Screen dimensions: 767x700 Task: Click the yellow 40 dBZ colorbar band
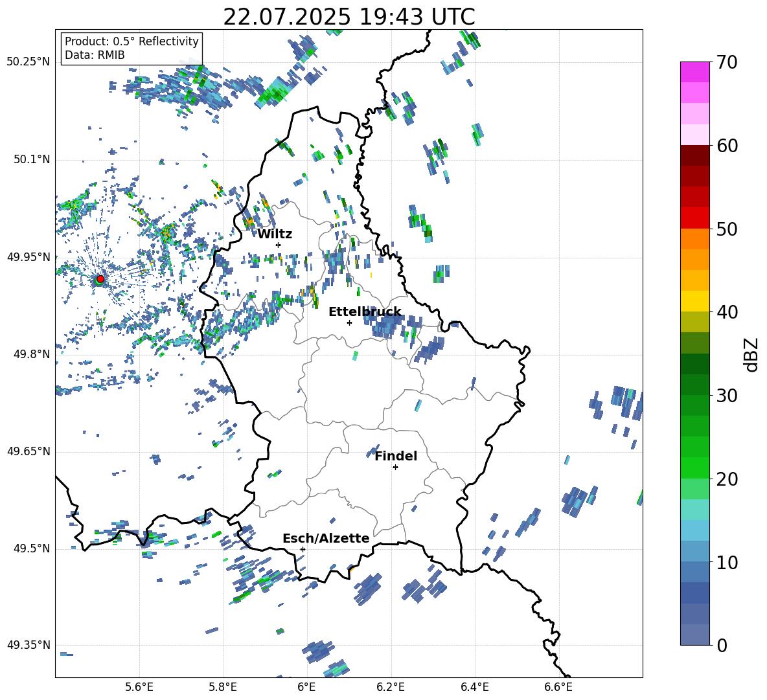tap(694, 301)
